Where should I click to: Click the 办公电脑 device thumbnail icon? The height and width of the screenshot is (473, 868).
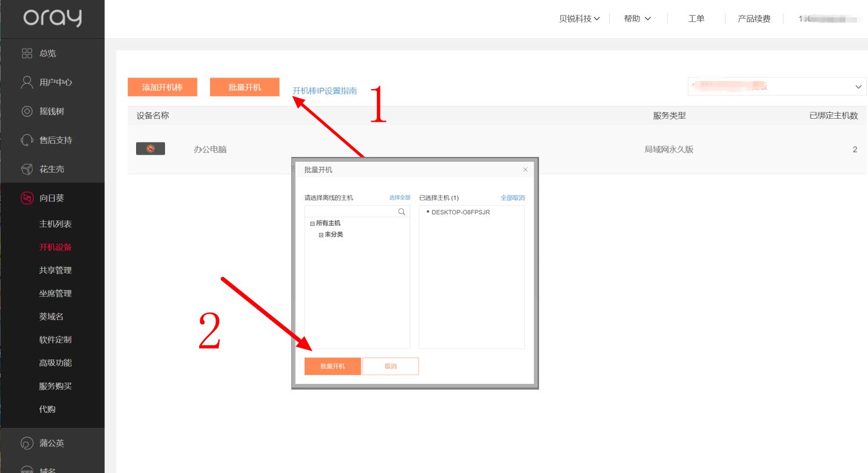(x=151, y=149)
